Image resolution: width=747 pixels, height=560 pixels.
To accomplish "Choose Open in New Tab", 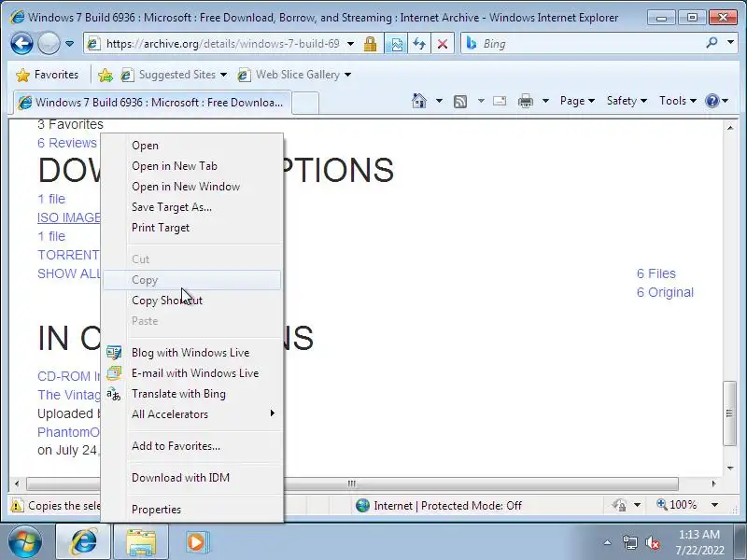I will pyautogui.click(x=191, y=166).
